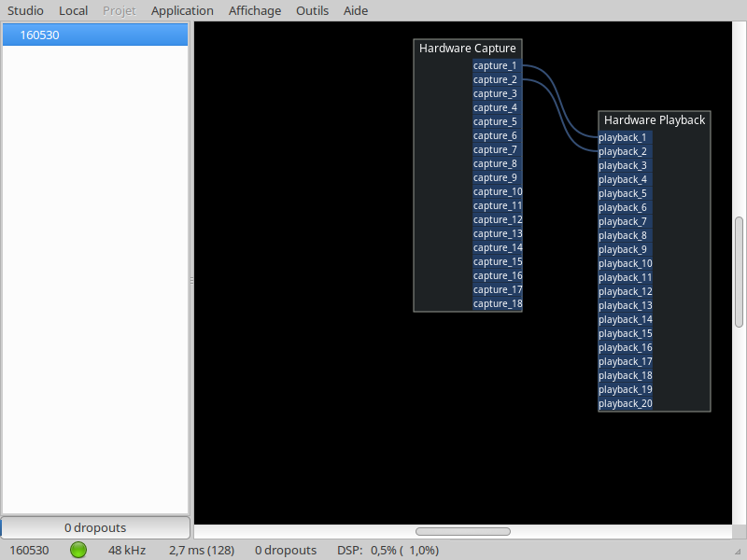Select port capture_4
The width and height of the screenshot is (747, 560).
click(x=498, y=107)
